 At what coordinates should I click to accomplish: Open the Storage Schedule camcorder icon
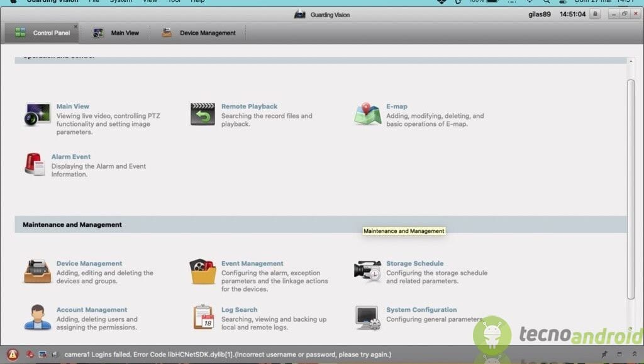tap(367, 271)
